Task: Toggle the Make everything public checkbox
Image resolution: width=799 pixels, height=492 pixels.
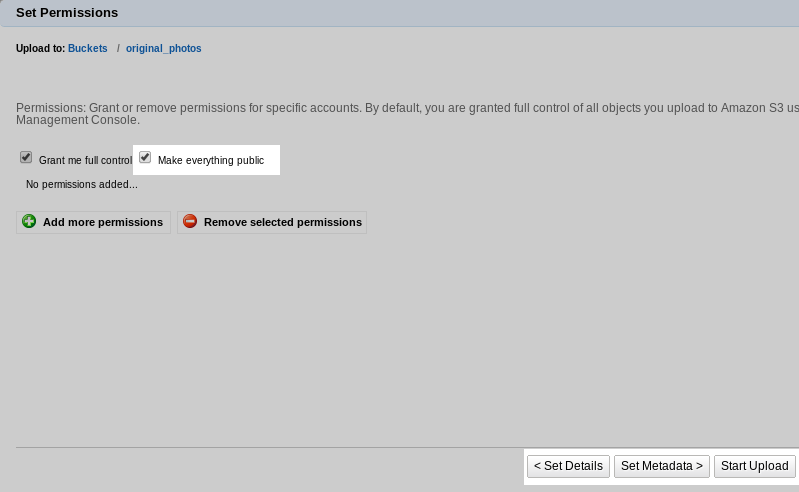Action: [145, 157]
